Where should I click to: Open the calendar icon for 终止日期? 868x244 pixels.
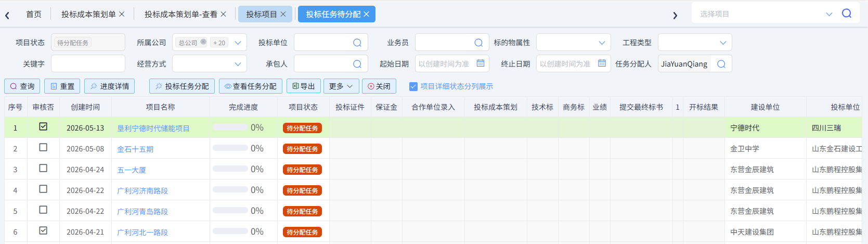[602, 63]
